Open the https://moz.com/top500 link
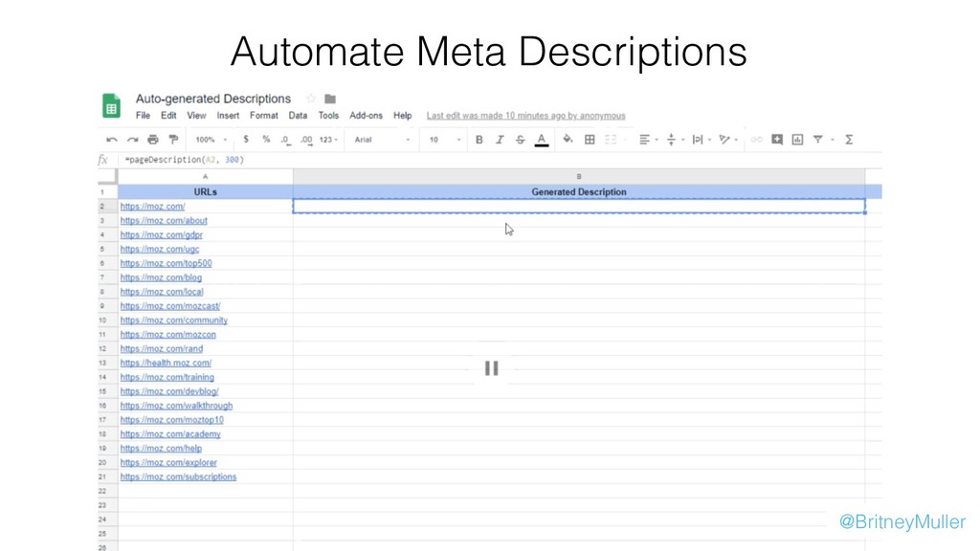Screen dimensions: 980x551 click(167, 263)
